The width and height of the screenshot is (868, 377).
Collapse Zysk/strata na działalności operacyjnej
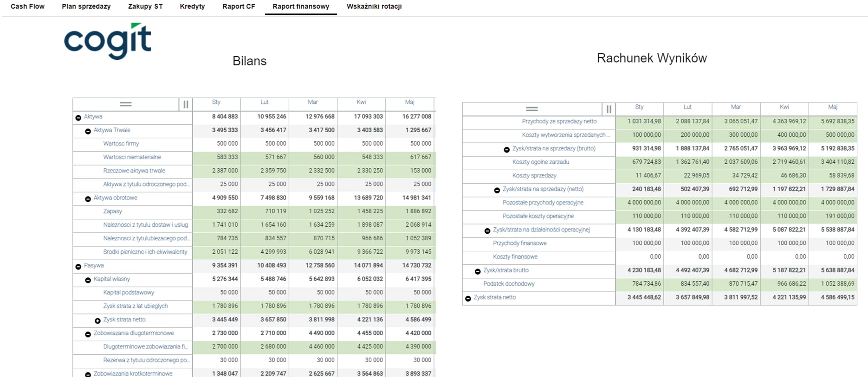click(x=487, y=231)
